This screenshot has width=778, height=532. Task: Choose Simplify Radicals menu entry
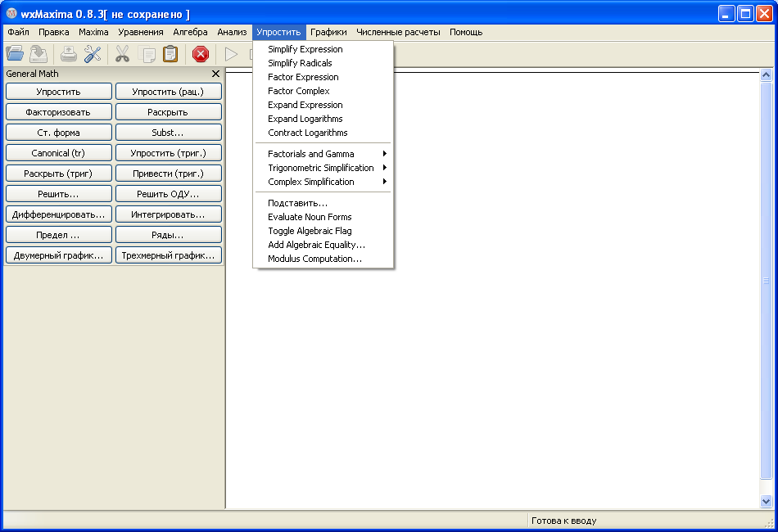[323, 63]
